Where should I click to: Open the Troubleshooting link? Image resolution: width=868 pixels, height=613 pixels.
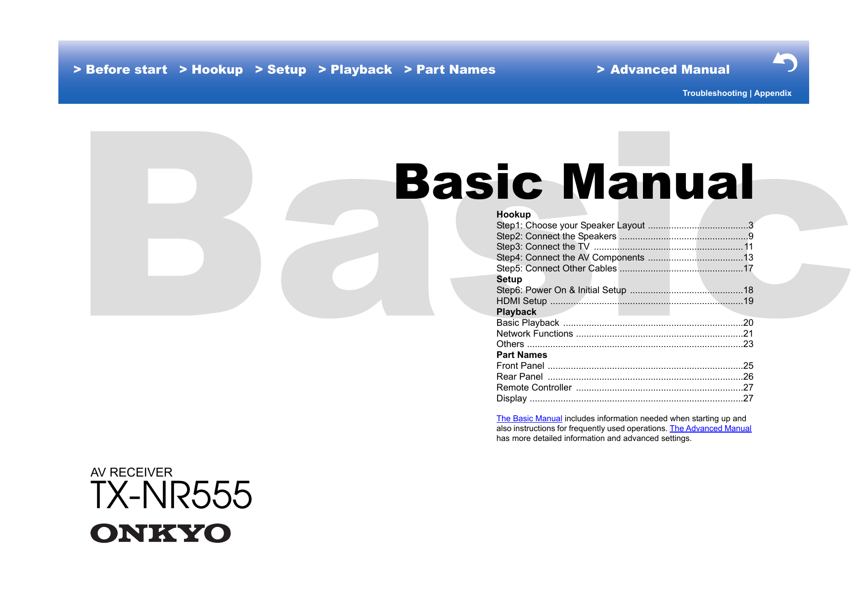pos(715,93)
